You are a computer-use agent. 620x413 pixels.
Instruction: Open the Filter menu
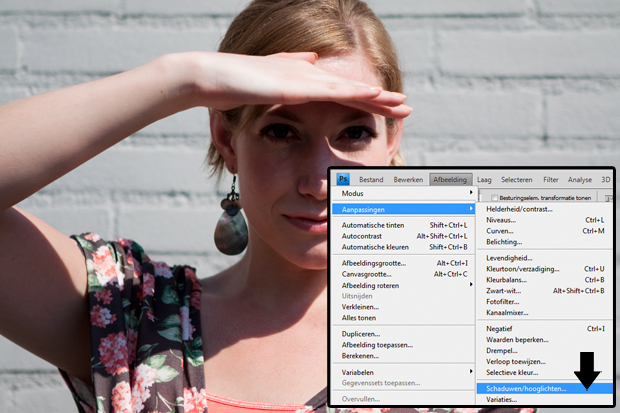pyautogui.click(x=552, y=179)
